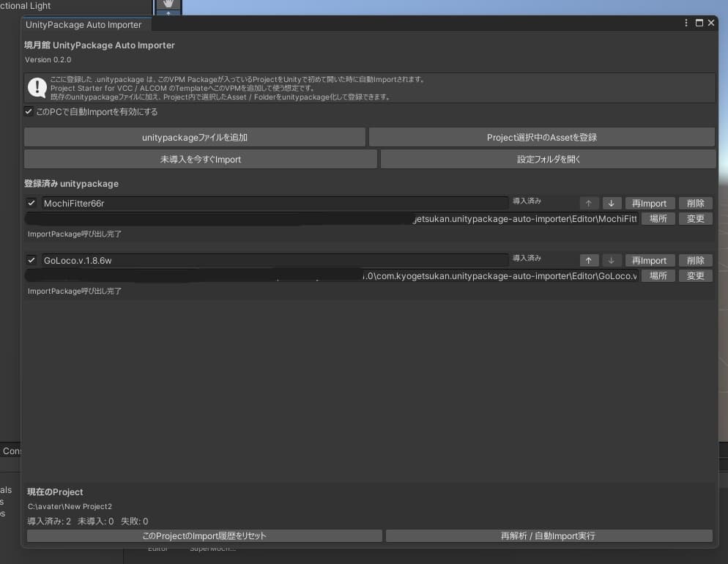Select the hand tool in Unity scene toolbar
This screenshot has width=728, height=564.
click(x=168, y=4)
